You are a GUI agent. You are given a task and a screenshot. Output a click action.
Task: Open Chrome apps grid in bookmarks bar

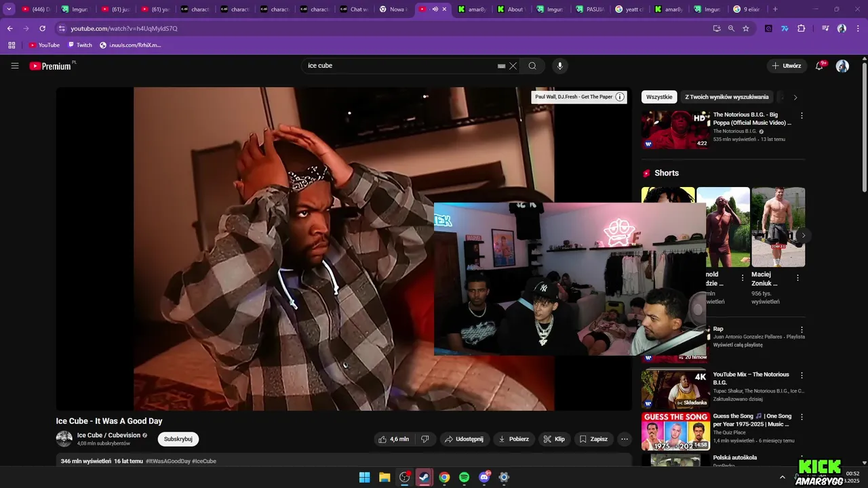point(12,45)
